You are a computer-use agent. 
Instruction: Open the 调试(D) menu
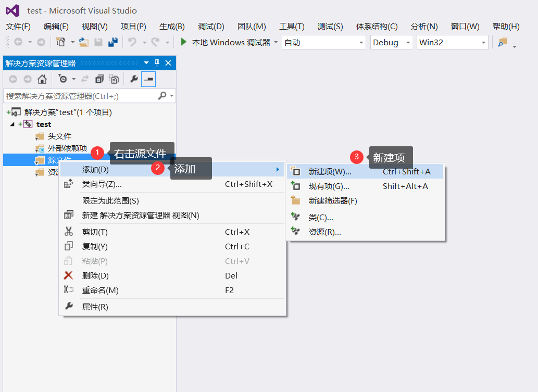[211, 27]
